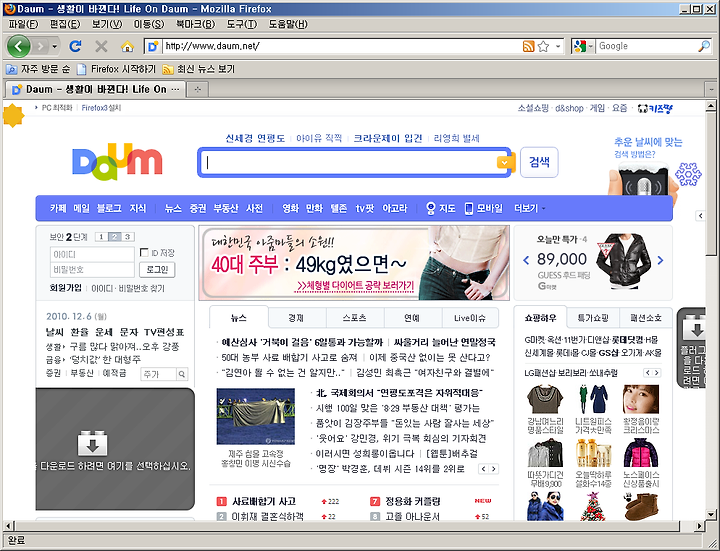
Task: Switch to the 연예 news tab
Action: coord(413,318)
